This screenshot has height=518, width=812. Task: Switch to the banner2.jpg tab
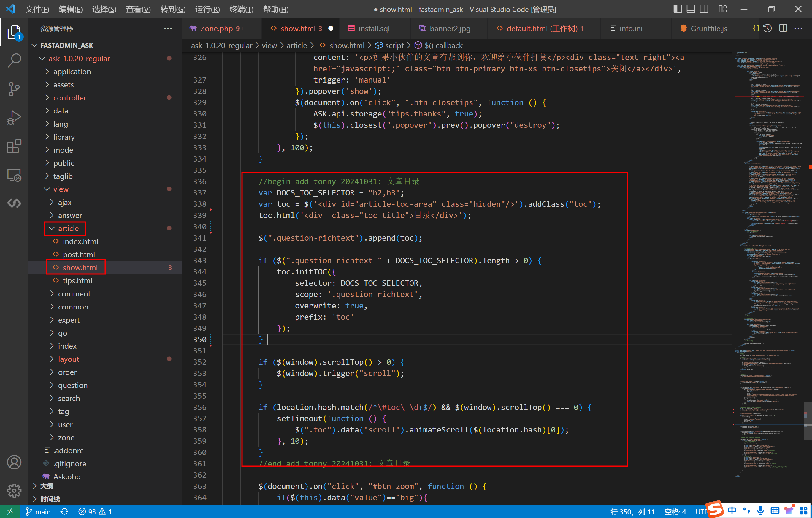pos(450,28)
